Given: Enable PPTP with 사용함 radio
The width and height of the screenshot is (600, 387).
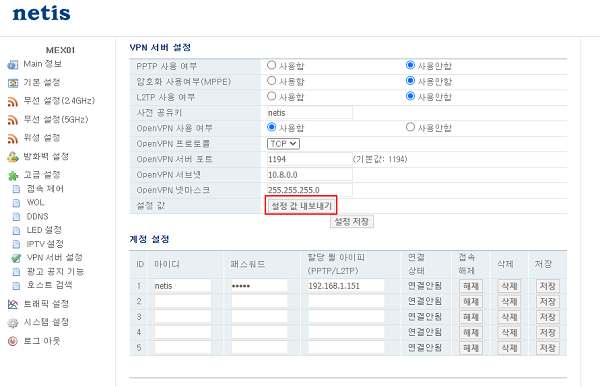Looking at the screenshot, I should click(x=271, y=65).
